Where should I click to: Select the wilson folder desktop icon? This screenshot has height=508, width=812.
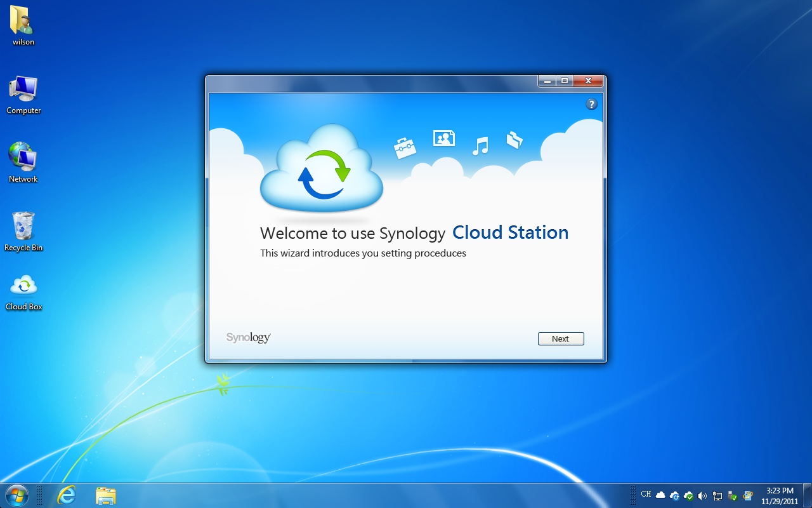pyautogui.click(x=23, y=26)
